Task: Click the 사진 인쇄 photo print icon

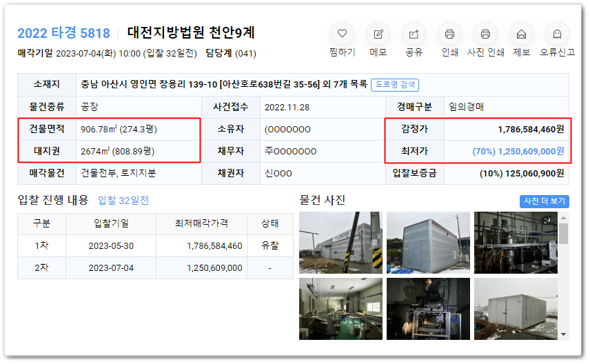Action: [x=485, y=34]
